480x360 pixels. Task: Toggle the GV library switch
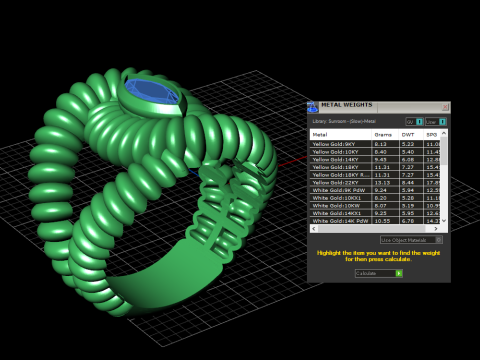(x=414, y=122)
